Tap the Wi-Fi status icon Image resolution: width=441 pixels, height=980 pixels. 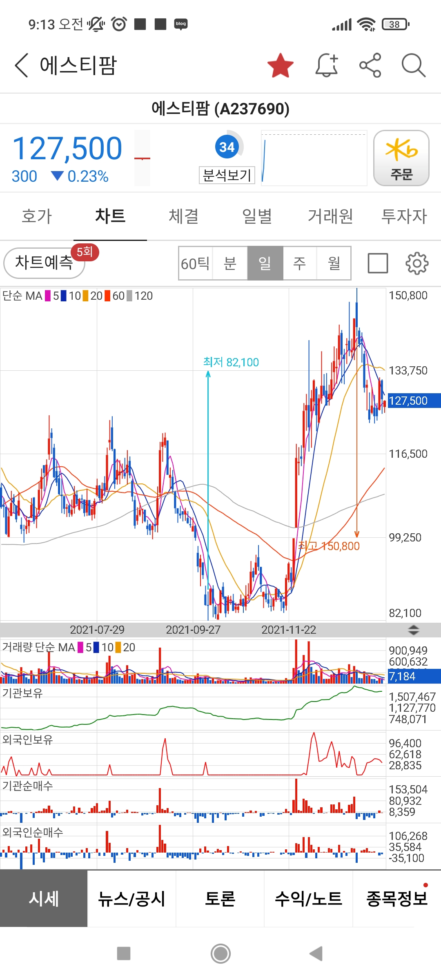(x=366, y=24)
